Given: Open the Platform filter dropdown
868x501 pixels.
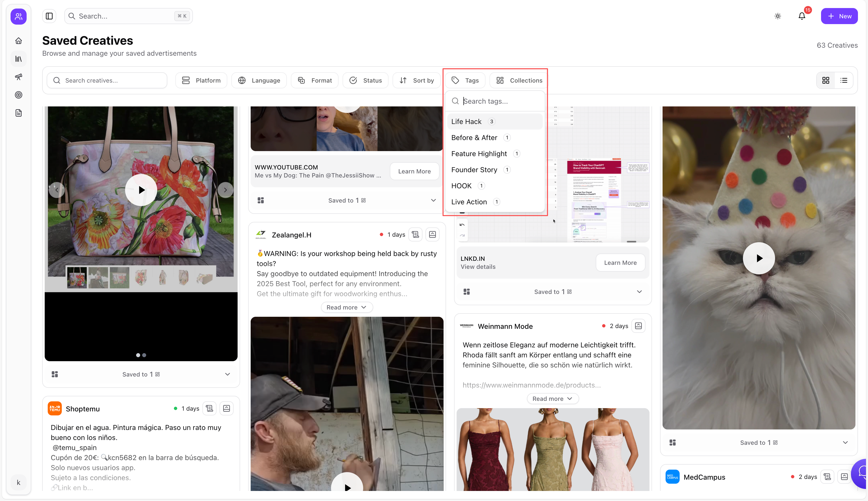Looking at the screenshot, I should click(x=201, y=81).
